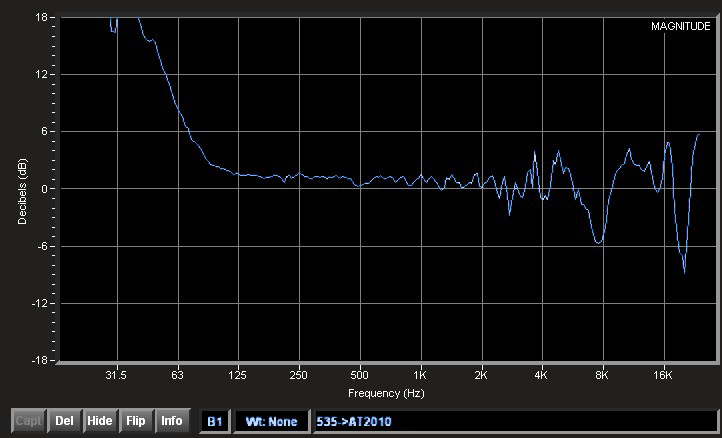Click the 535->AT2010 trace name field
This screenshot has height=438, width=722.
click(x=515, y=421)
